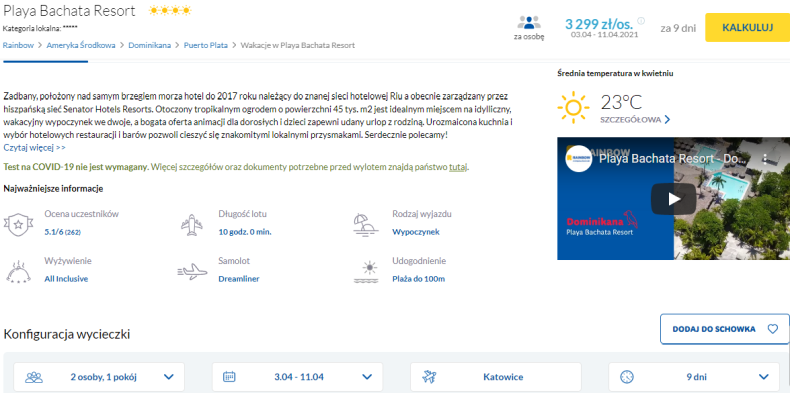Click the calendar icon in the date selector
Image resolution: width=790 pixels, height=393 pixels.
click(229, 377)
